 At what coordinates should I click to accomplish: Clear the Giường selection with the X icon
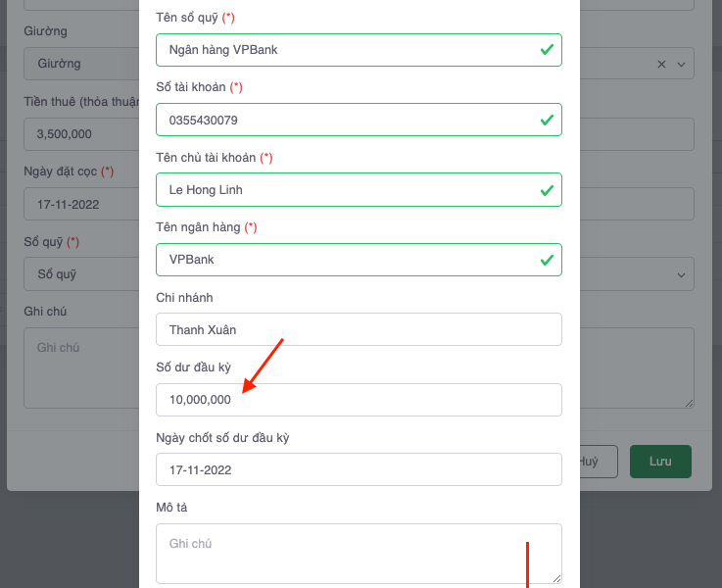(661, 64)
